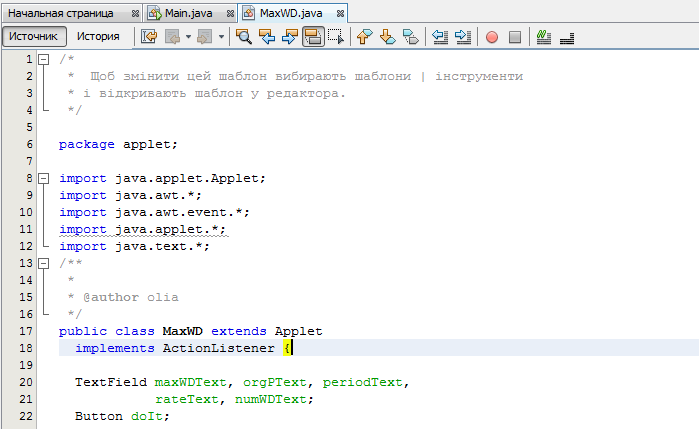699x429 pixels.
Task: Switch to the Main.java tab
Action: point(189,13)
